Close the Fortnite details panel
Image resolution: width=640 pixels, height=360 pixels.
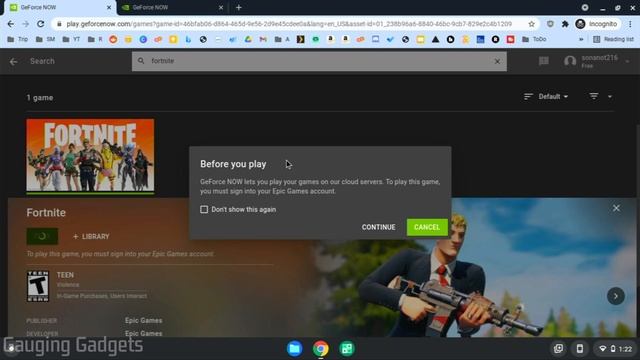pos(616,208)
